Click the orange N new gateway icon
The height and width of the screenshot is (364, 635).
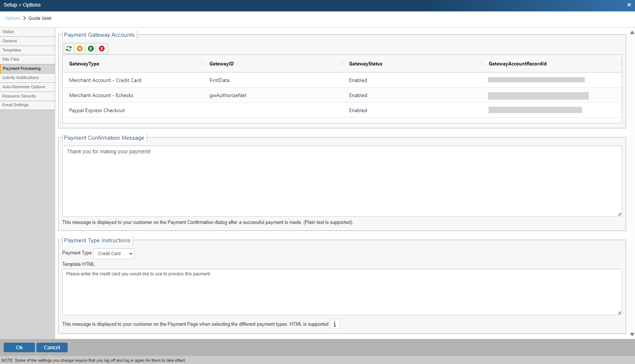[80, 49]
